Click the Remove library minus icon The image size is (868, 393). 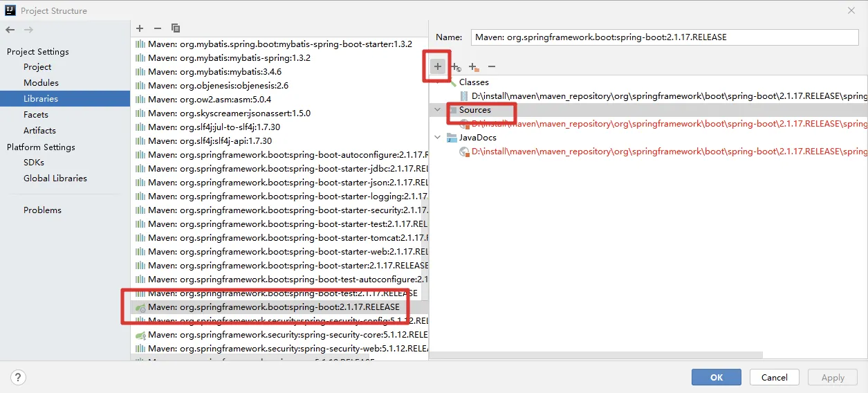point(158,28)
